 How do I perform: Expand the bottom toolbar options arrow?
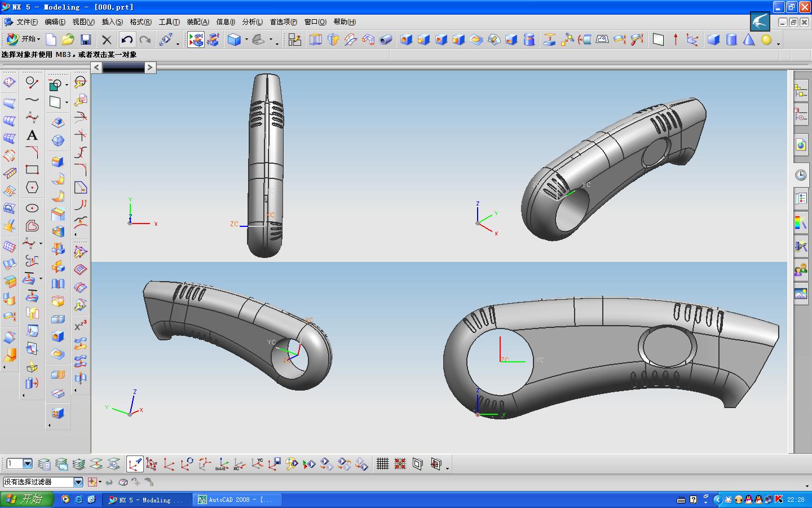coord(448,468)
